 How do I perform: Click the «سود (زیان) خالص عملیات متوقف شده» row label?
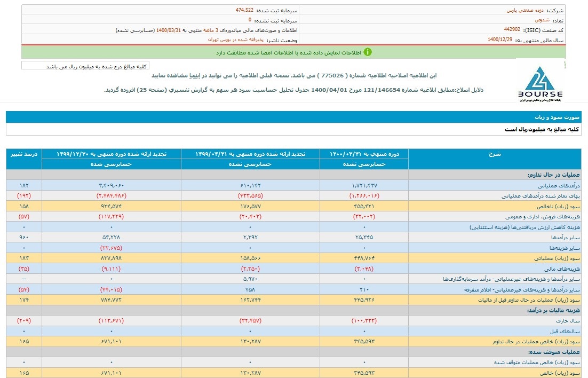pos(537,363)
